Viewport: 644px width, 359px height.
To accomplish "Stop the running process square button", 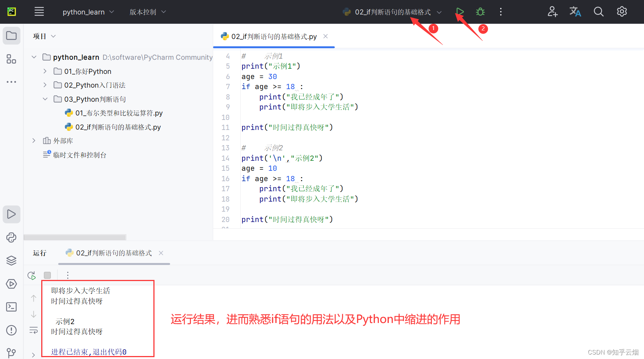I will (47, 275).
